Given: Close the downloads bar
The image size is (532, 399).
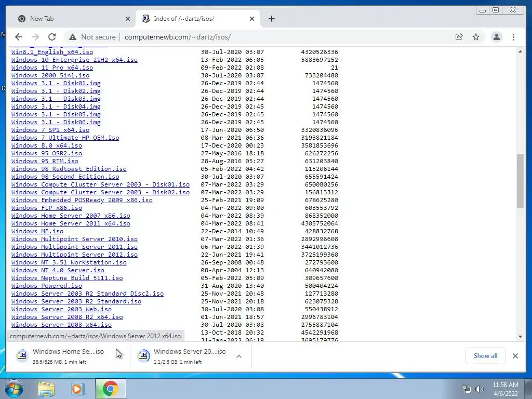Looking at the screenshot, I should click(x=515, y=355).
